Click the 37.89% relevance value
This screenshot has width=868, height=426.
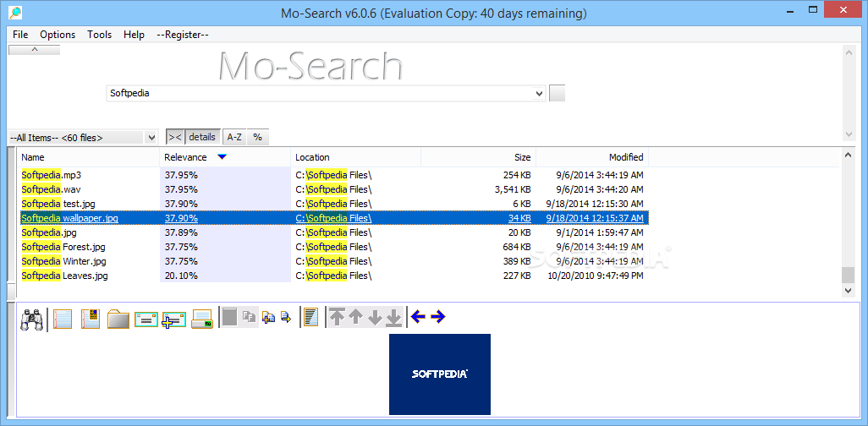[x=181, y=232]
